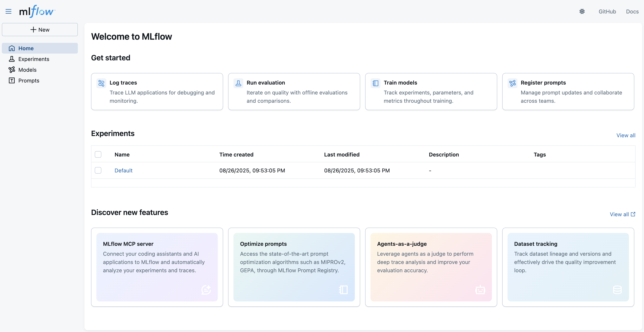
Task: Click the Log traces card icon
Action: pyautogui.click(x=101, y=83)
